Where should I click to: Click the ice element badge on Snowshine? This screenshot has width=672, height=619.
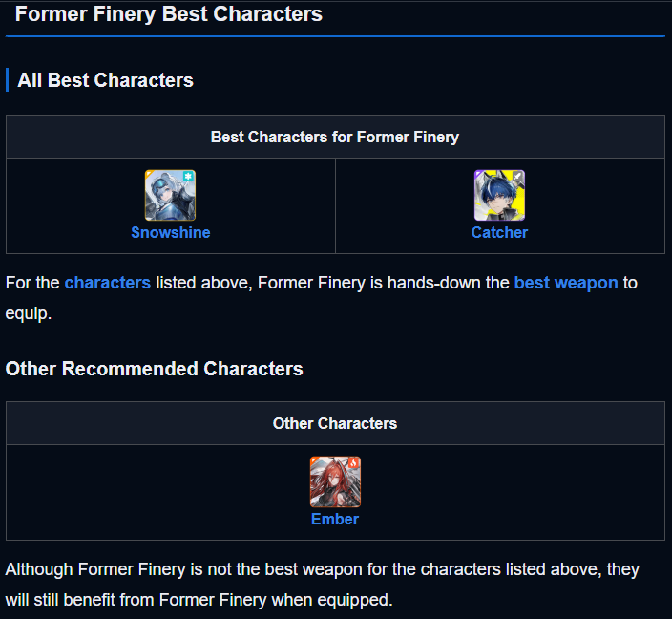(x=188, y=177)
